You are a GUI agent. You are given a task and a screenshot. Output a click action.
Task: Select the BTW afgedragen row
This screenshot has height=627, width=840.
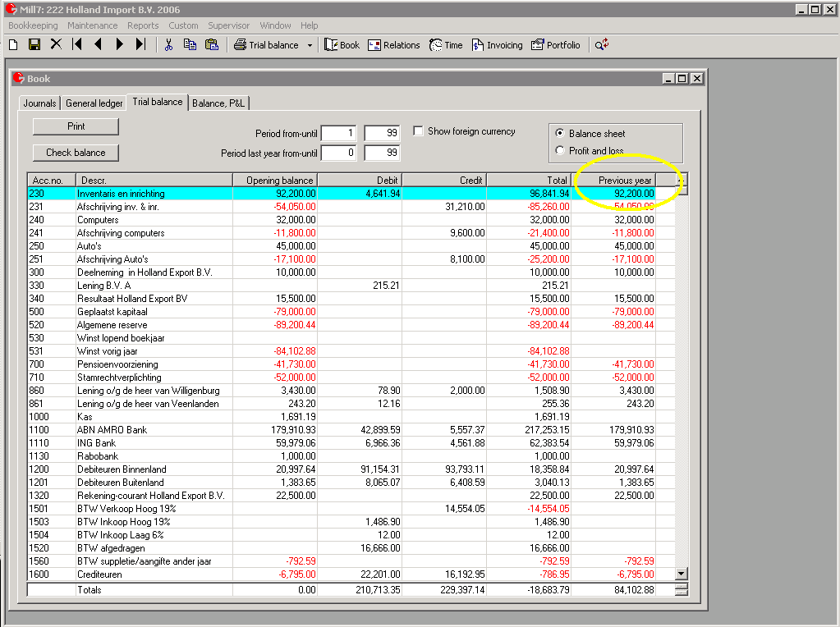point(351,547)
